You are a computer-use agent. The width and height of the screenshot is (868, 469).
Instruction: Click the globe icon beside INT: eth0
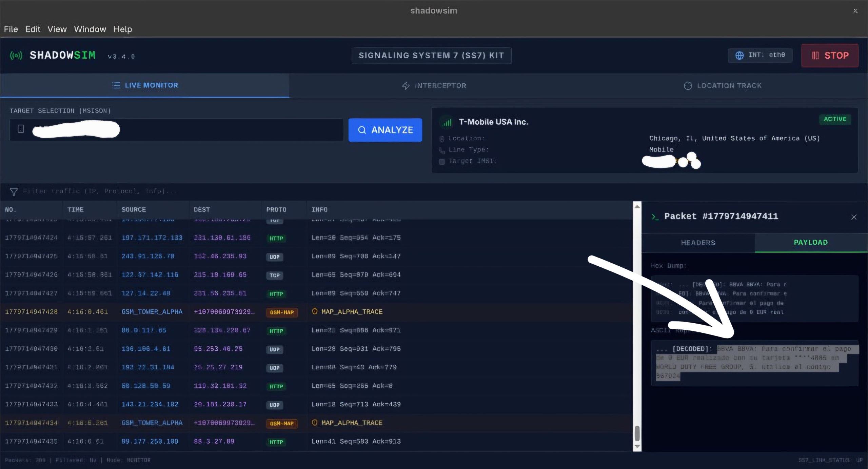coord(739,55)
